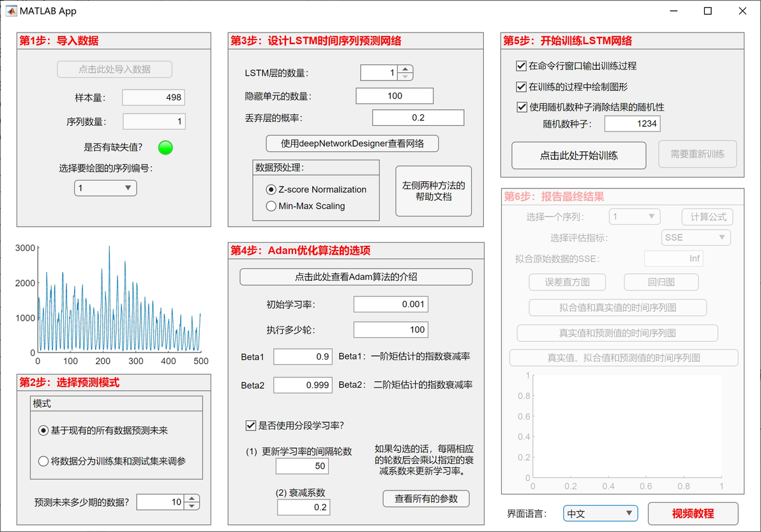761x532 pixels.
Task: Click the 误差直方图 button
Action: click(568, 282)
